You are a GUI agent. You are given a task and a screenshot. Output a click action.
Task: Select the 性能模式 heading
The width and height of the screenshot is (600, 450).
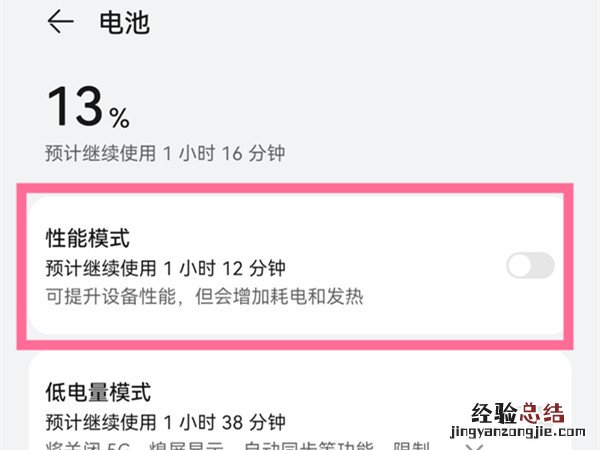click(89, 238)
